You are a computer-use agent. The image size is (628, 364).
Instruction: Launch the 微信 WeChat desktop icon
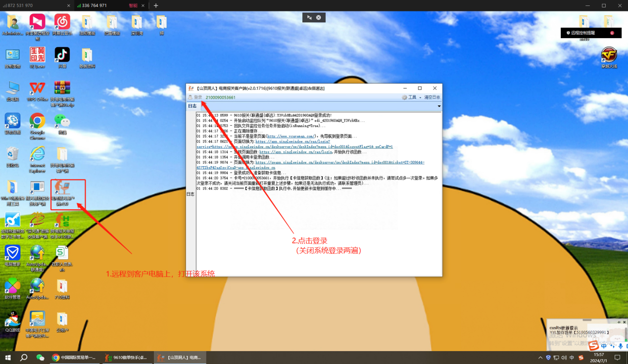(x=62, y=121)
